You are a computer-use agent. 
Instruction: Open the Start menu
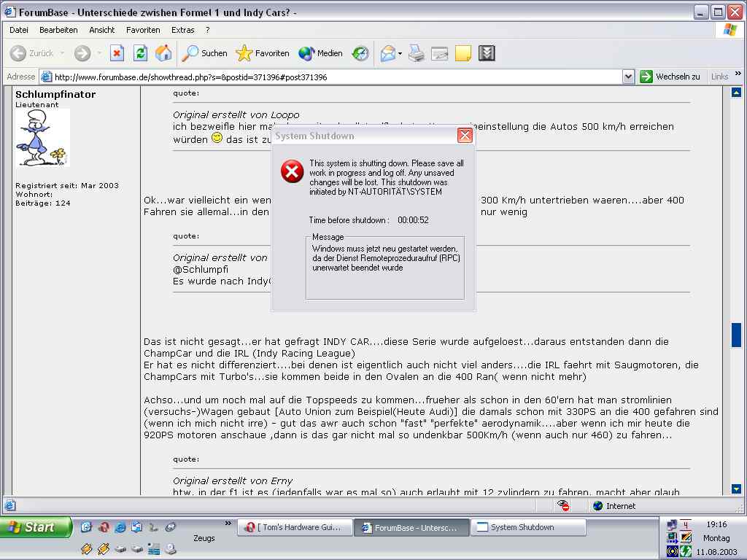click(x=35, y=528)
